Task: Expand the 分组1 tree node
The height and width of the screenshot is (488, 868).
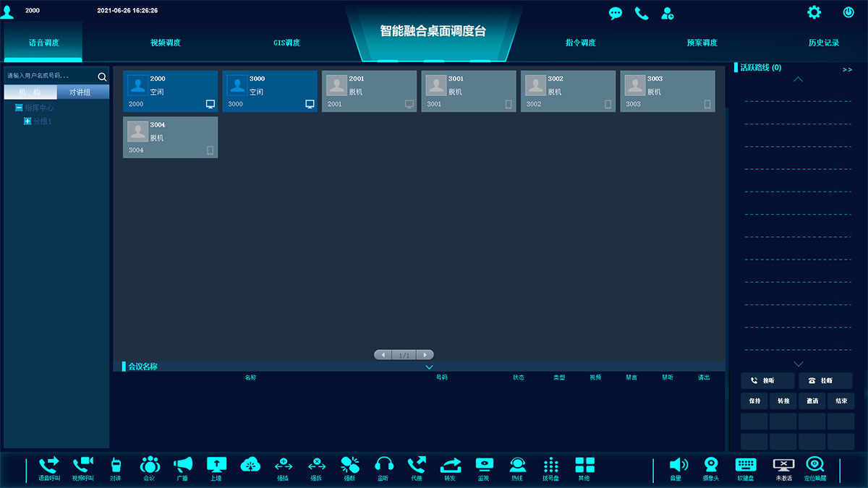Action: pyautogui.click(x=27, y=121)
